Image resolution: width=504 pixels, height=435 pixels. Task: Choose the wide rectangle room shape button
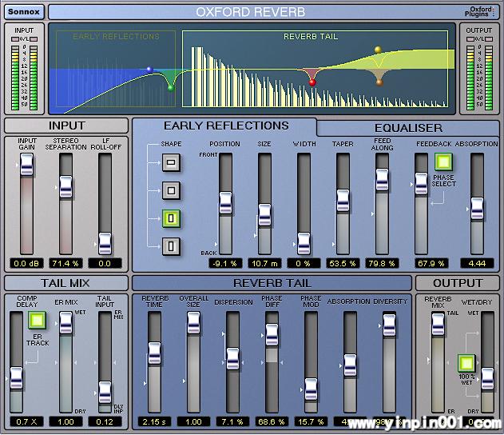(172, 164)
